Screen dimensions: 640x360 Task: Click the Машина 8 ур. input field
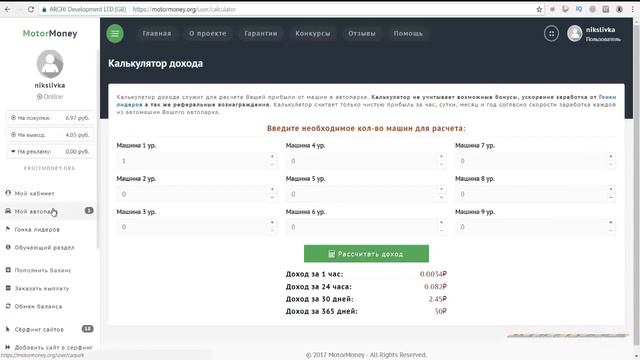pyautogui.click(x=535, y=194)
